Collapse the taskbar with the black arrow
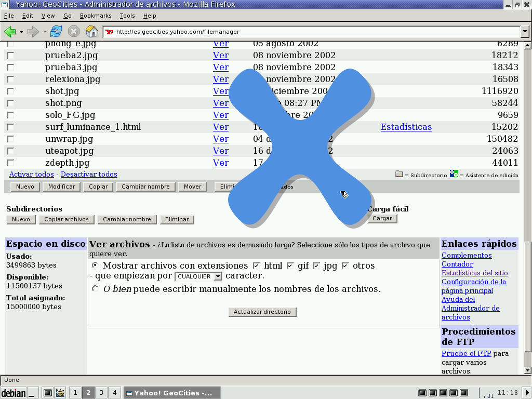 (528, 393)
